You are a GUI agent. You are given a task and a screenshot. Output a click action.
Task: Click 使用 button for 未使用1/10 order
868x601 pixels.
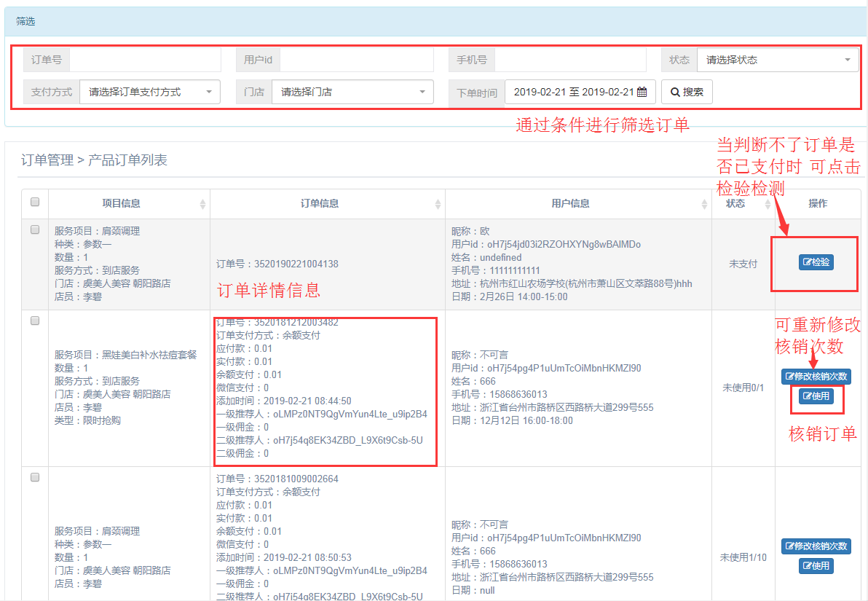point(816,565)
